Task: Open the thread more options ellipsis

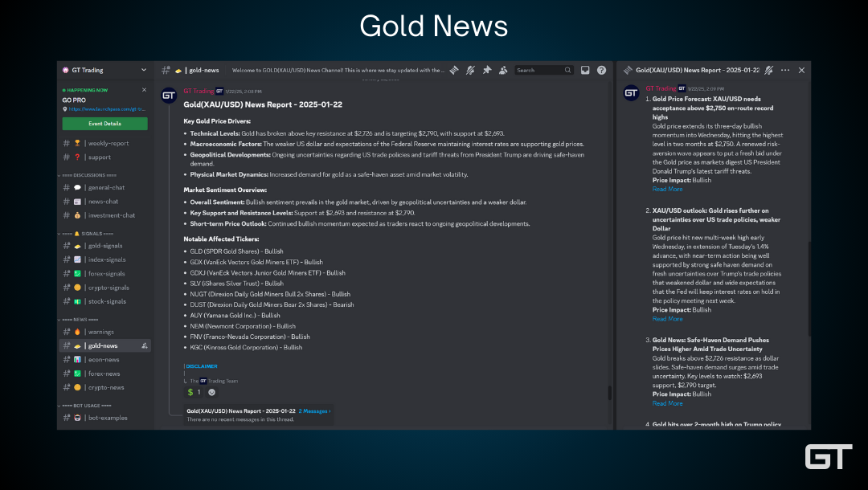Action: tap(785, 70)
